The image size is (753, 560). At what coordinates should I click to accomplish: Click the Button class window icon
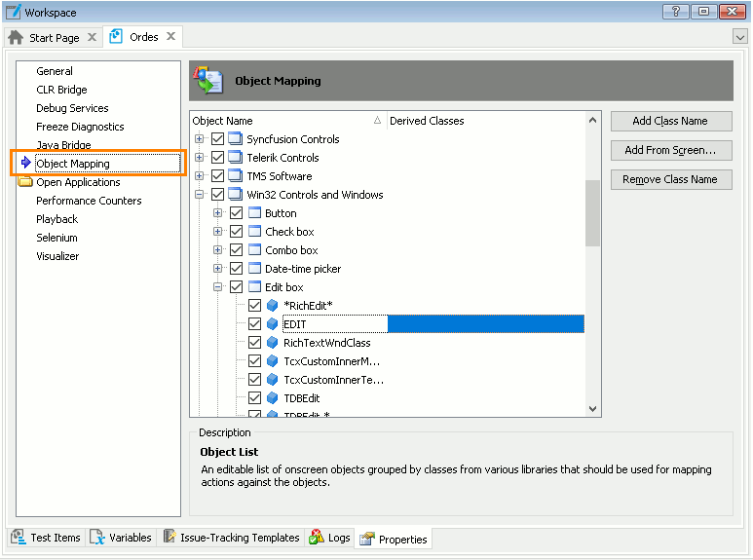(254, 213)
